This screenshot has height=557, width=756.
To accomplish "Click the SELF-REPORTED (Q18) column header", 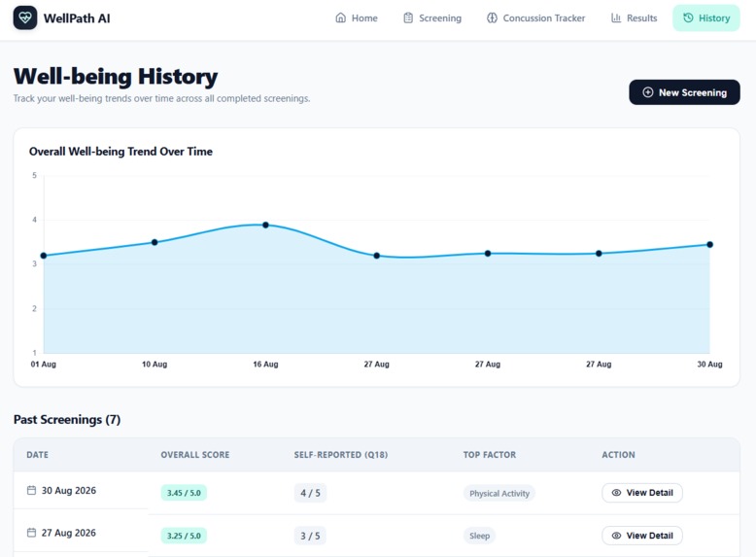I will pos(341,455).
